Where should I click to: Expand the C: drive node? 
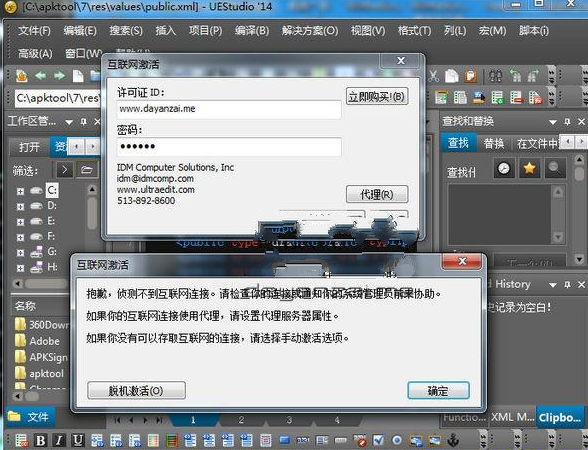(20, 191)
